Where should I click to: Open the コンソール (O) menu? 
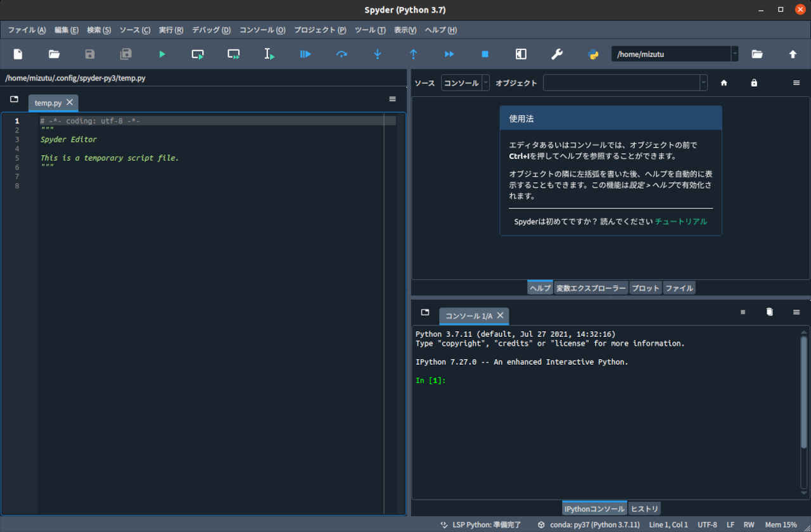click(x=262, y=30)
